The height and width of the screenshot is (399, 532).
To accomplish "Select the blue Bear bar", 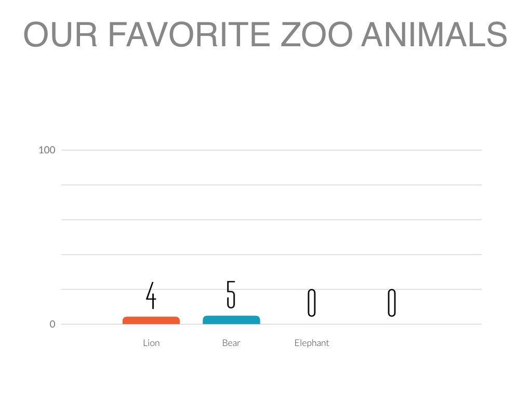I will [x=231, y=320].
